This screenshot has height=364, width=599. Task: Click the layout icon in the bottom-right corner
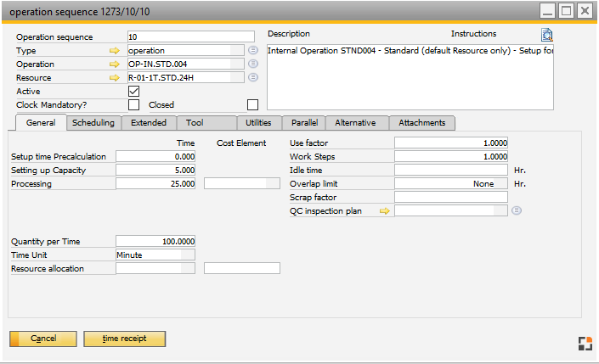(x=584, y=343)
